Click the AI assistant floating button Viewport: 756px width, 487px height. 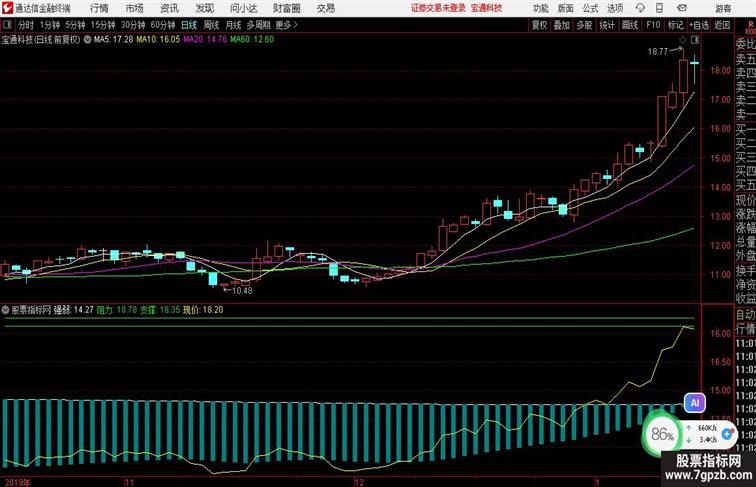695,403
